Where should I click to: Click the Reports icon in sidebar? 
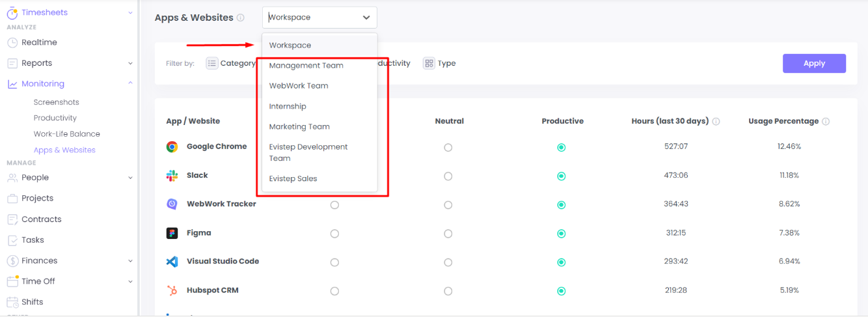tap(12, 63)
